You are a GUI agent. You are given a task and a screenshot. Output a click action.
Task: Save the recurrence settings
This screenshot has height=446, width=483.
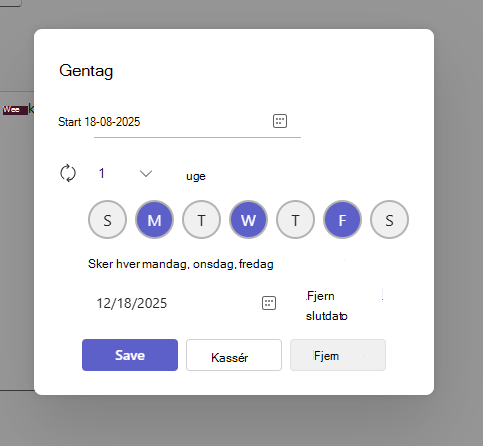[130, 355]
